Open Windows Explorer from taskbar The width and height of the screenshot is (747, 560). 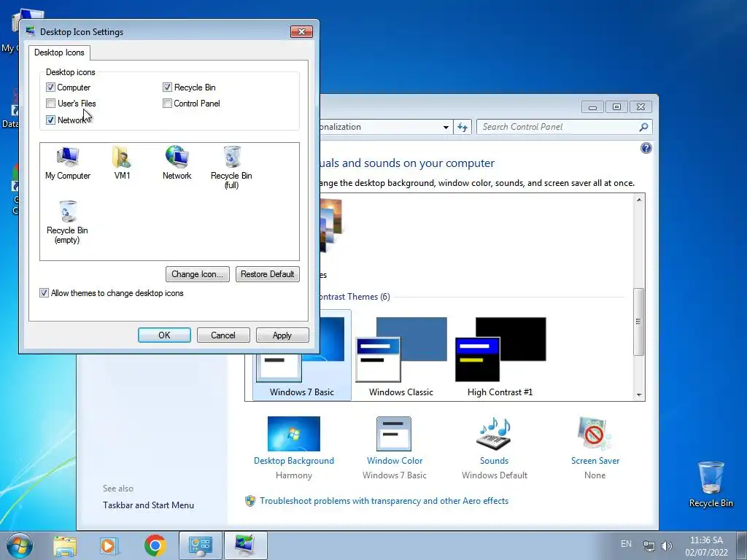click(65, 545)
